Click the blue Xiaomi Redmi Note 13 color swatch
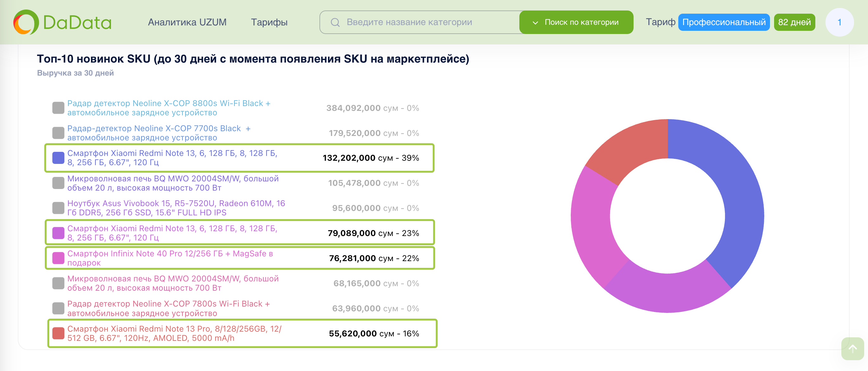Screen dimensions: 868x371 click(58, 158)
